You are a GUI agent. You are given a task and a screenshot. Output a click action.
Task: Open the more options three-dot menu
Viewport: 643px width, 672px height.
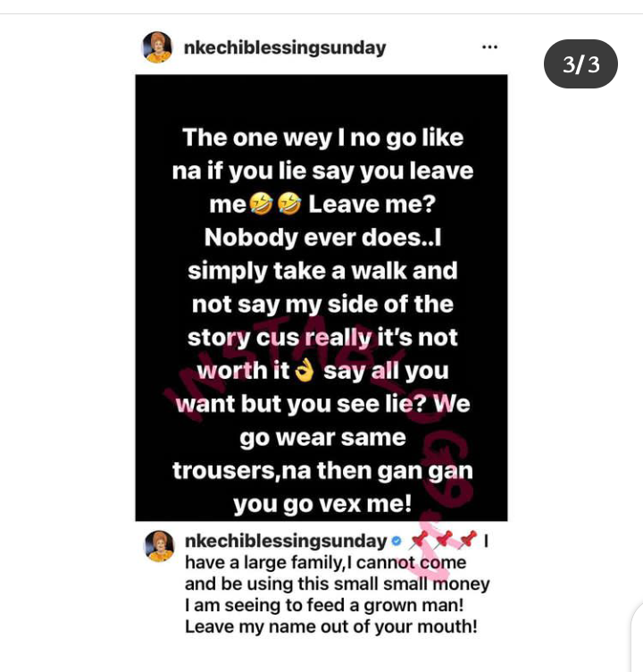[489, 47]
